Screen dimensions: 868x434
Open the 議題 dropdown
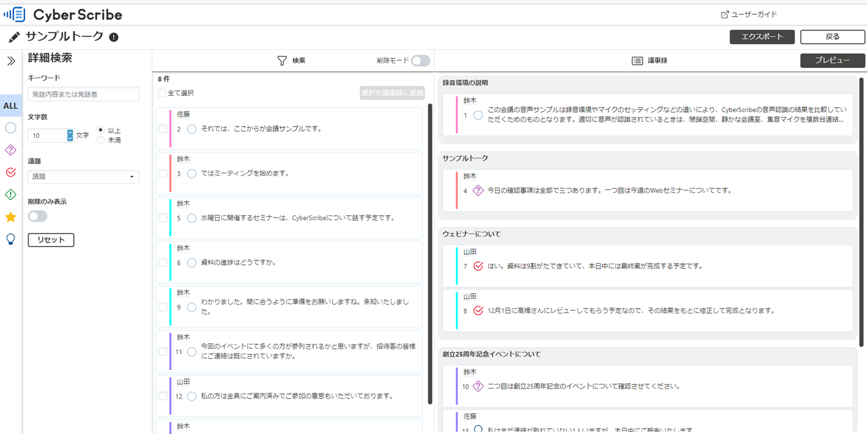(x=83, y=176)
